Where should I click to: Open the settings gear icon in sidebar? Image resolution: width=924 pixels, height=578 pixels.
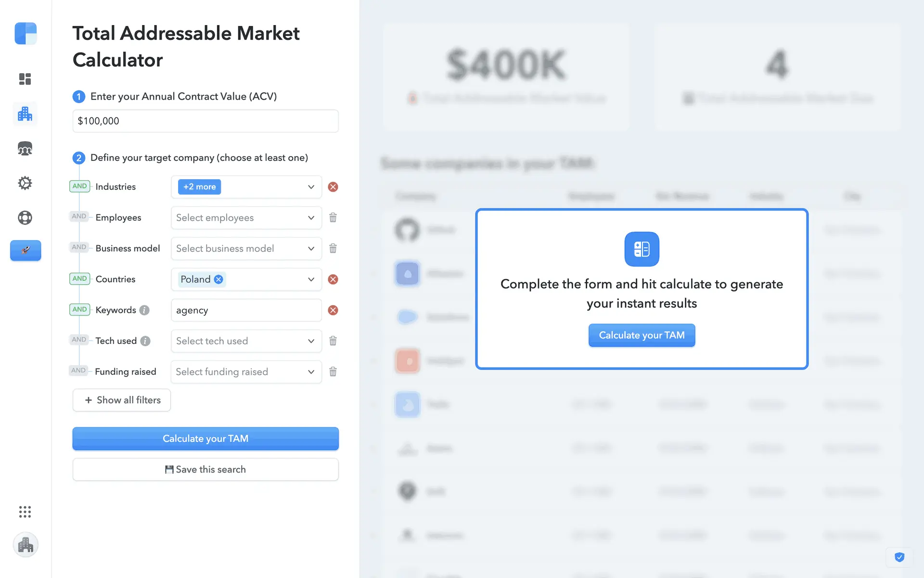[25, 183]
